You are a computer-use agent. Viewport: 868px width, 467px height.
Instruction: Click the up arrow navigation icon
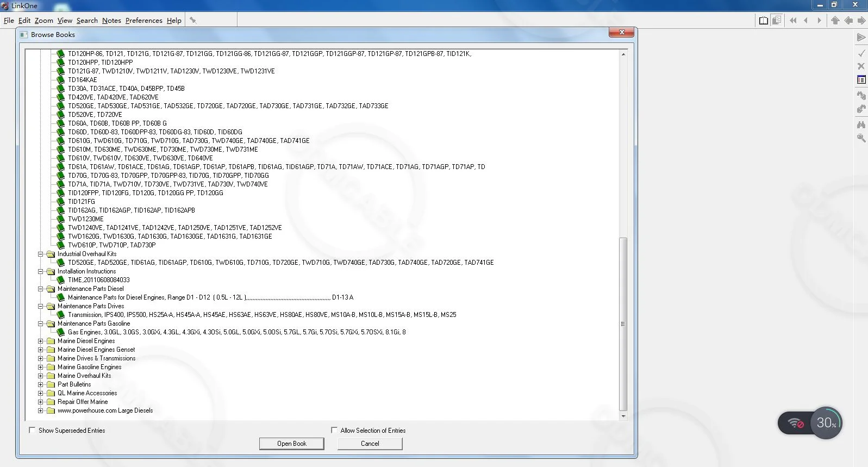click(x=835, y=21)
